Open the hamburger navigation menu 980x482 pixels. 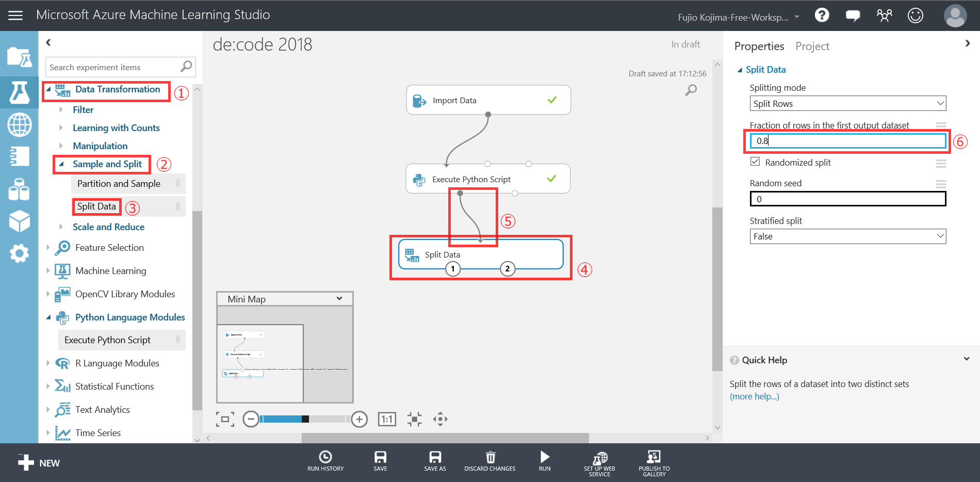tap(15, 15)
